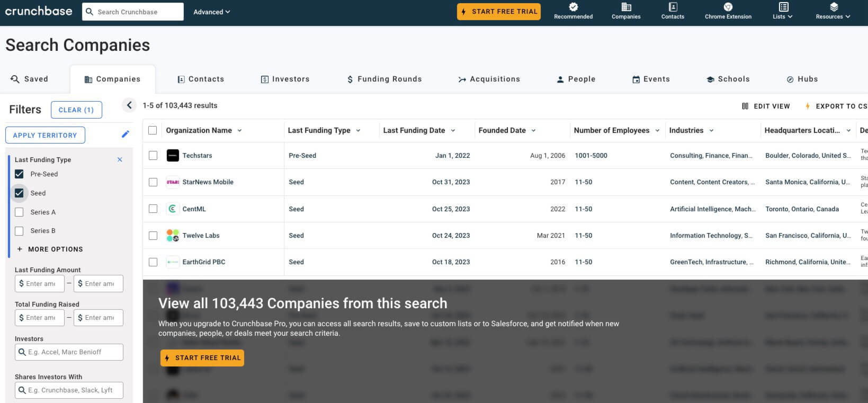Open Headquarters Location column dropdown arrow
Screen dimensions: 868x403
point(848,130)
